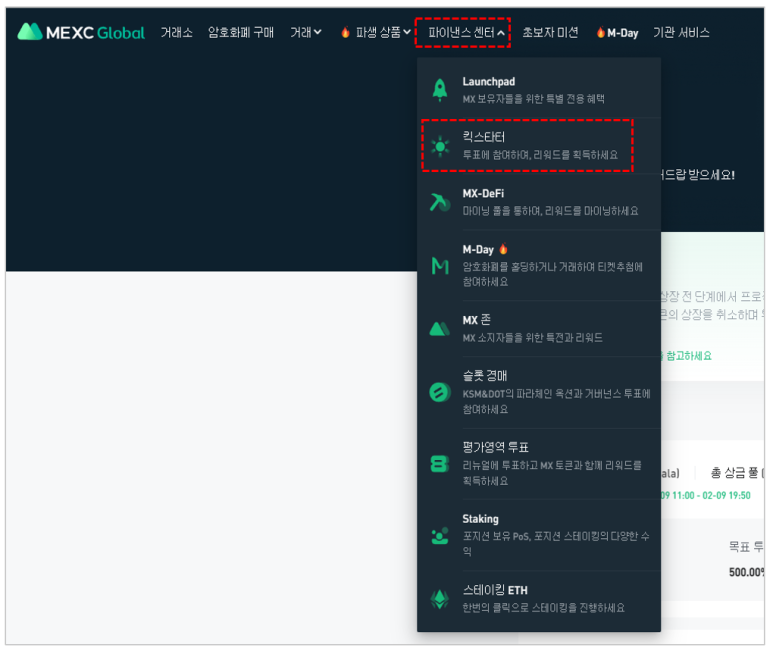773x654 pixels.
Task: Select MX-DeFi menu entry
Action: pyautogui.click(x=539, y=202)
